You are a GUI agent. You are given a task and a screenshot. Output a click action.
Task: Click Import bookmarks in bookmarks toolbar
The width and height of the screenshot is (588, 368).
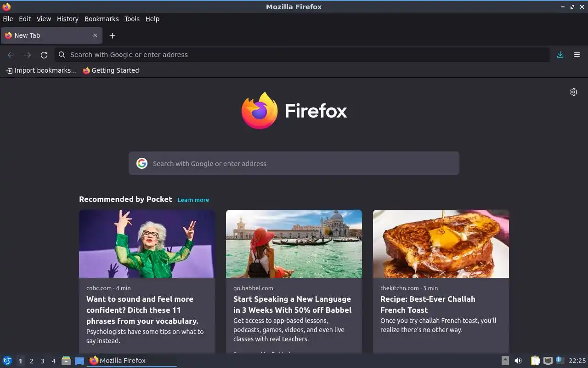[x=41, y=70]
